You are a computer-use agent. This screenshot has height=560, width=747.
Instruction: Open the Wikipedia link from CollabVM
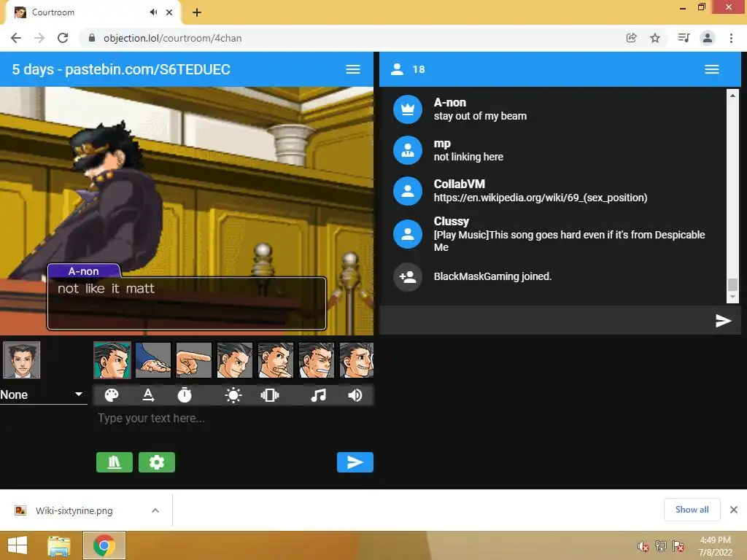[x=541, y=198]
